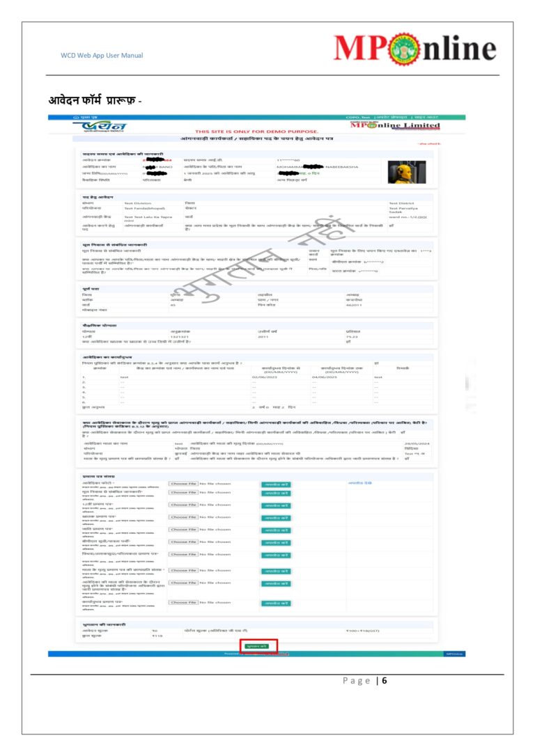The width and height of the screenshot is (535, 756).
Task: Upload button in the स्नातक प्रमाण पत्र row
Action: point(276,519)
